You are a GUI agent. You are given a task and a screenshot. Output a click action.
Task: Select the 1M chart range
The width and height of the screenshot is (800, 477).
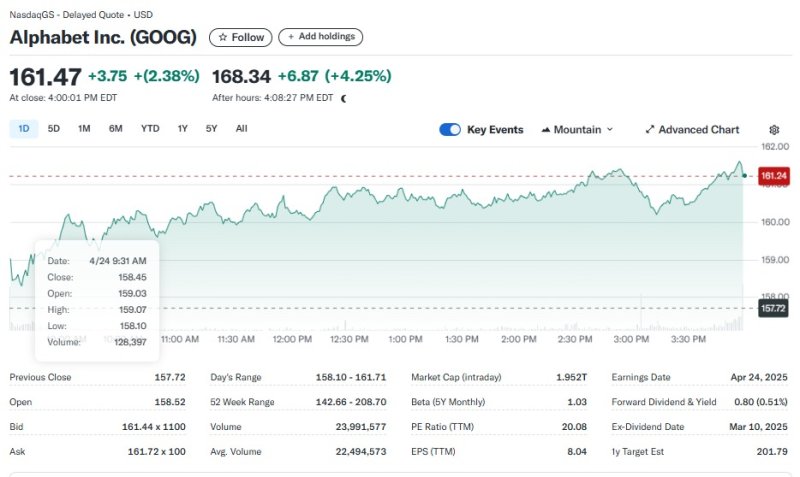point(84,129)
